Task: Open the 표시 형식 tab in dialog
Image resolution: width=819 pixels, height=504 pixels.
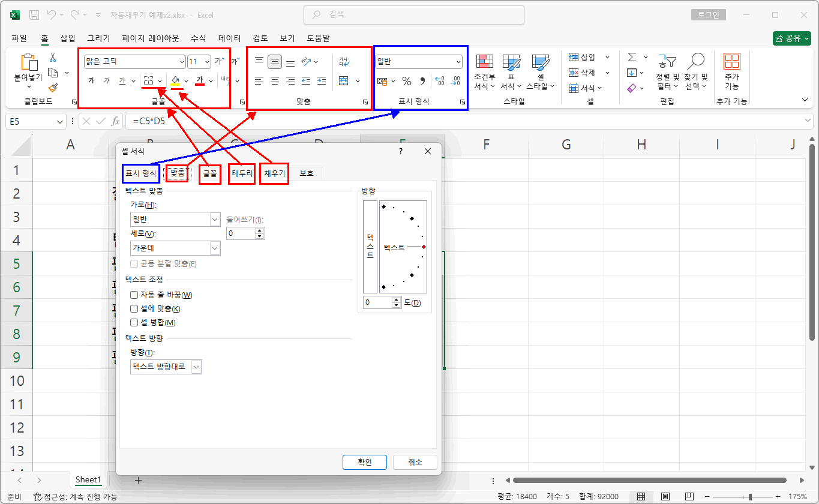Action: click(x=140, y=173)
